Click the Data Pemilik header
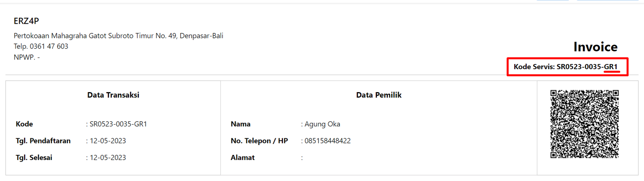The height and width of the screenshot is (181, 644). 379,95
